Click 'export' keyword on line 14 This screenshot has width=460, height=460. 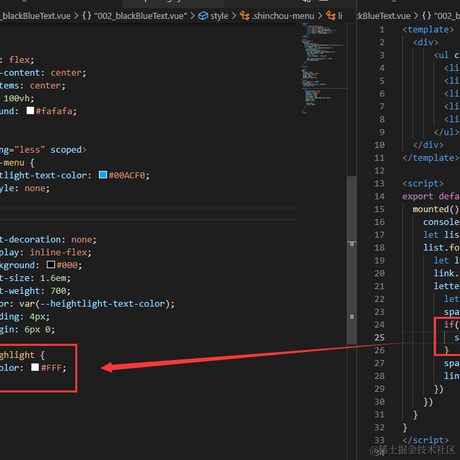[x=418, y=196]
